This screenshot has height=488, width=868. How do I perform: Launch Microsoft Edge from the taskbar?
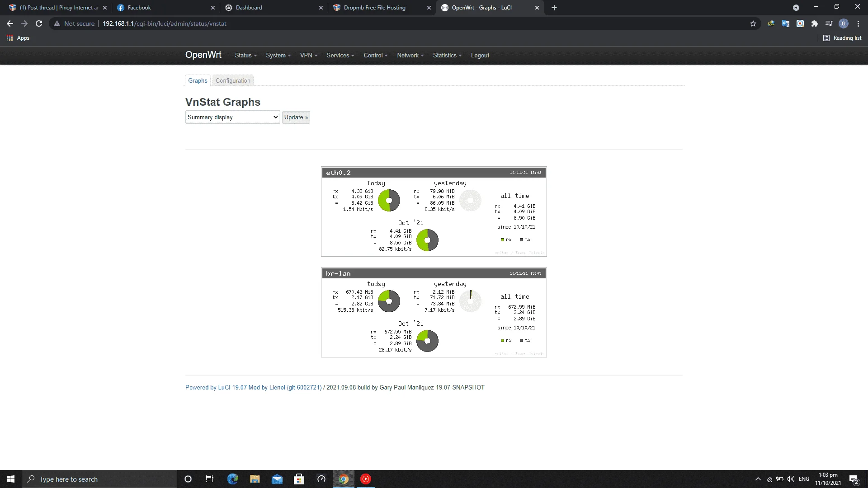point(232,479)
